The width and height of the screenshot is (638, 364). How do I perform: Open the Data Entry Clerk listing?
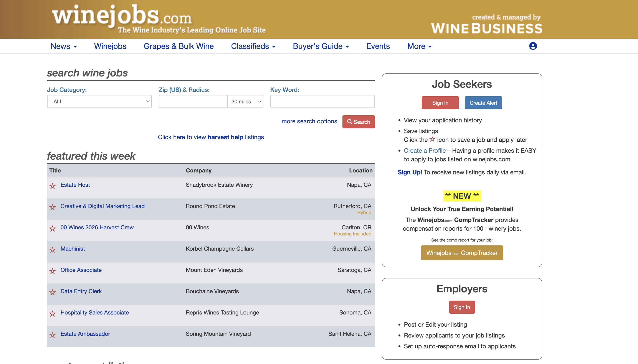click(81, 291)
